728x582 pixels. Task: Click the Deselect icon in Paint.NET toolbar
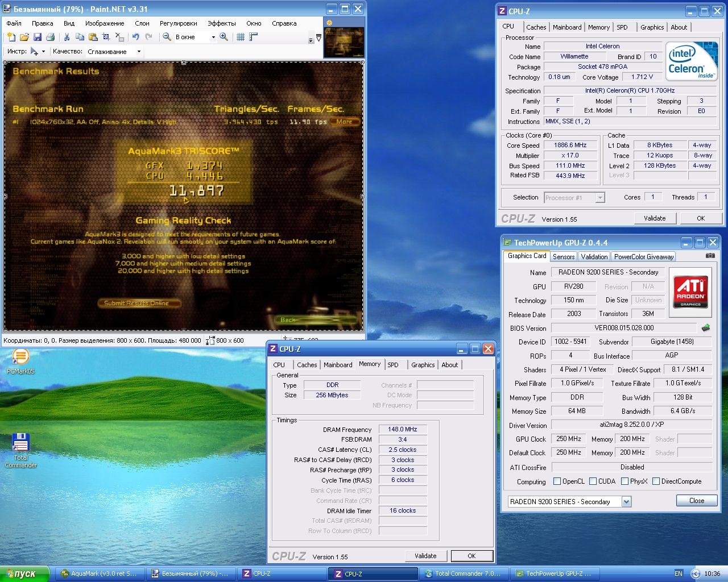click(119, 37)
